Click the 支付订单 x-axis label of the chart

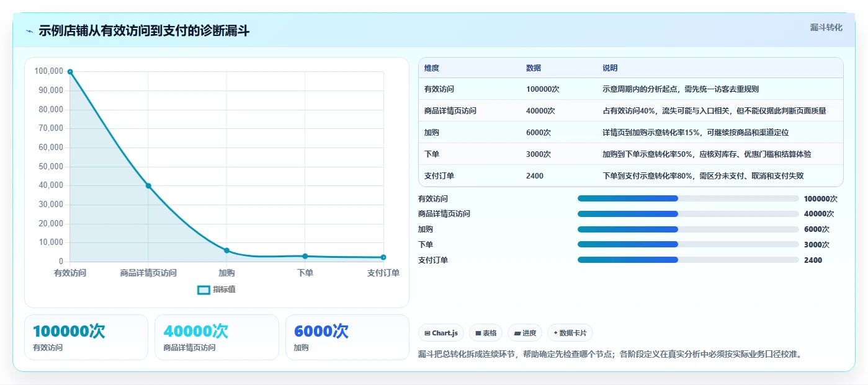(x=383, y=273)
